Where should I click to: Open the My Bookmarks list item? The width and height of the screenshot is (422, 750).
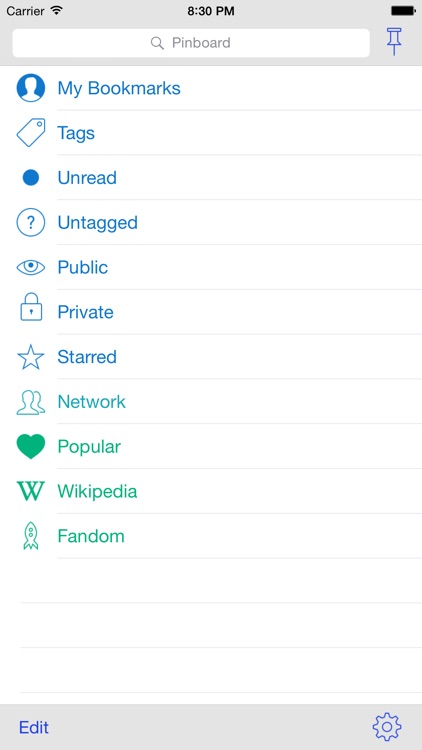pos(211,88)
